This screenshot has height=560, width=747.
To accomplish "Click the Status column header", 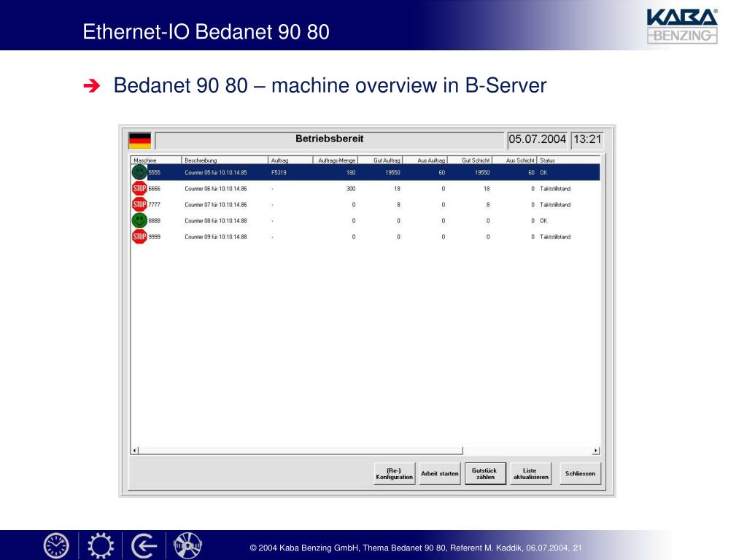I will point(568,160).
